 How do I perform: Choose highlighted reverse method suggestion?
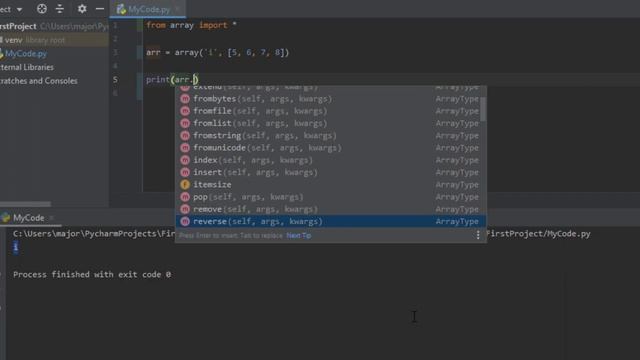[x=331, y=221]
